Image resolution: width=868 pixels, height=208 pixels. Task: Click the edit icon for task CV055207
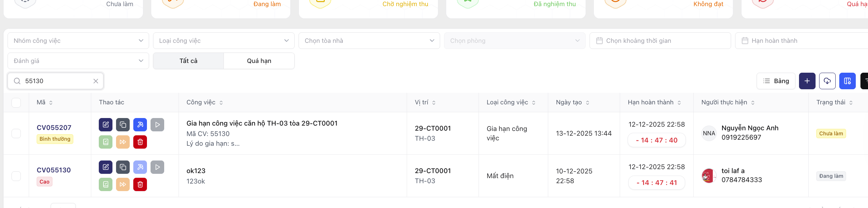(x=106, y=125)
